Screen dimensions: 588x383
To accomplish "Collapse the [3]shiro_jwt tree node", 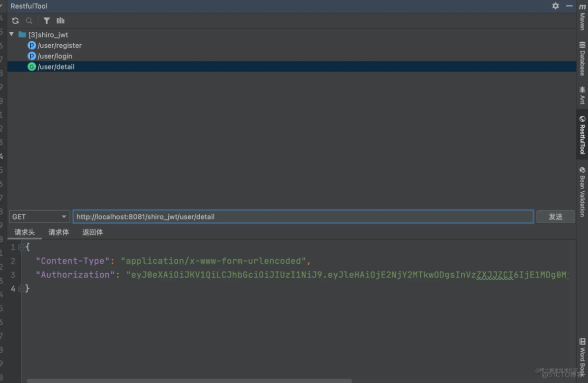I will click(x=11, y=34).
